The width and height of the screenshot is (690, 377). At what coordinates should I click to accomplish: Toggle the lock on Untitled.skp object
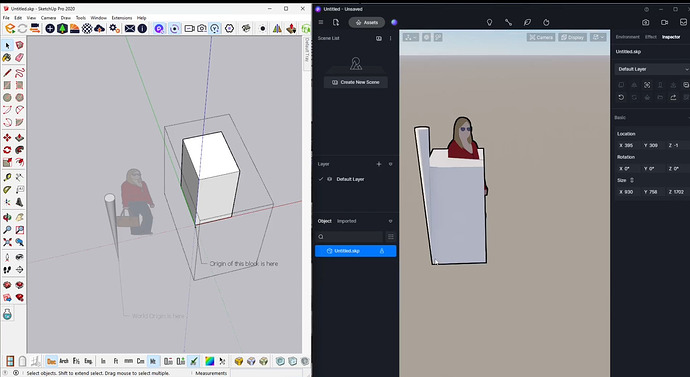tap(382, 251)
